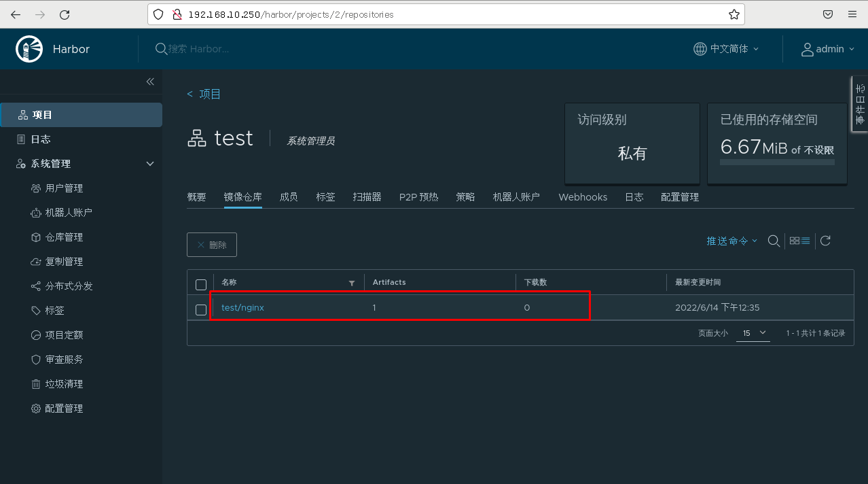868x484 pixels.
Task: Open the admin user menu
Action: click(828, 49)
